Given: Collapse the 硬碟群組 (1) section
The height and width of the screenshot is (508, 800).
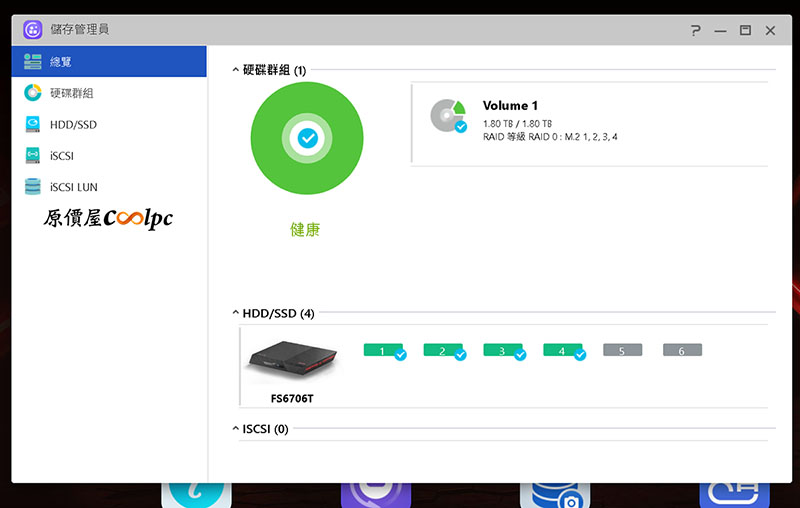Looking at the screenshot, I should coord(235,70).
